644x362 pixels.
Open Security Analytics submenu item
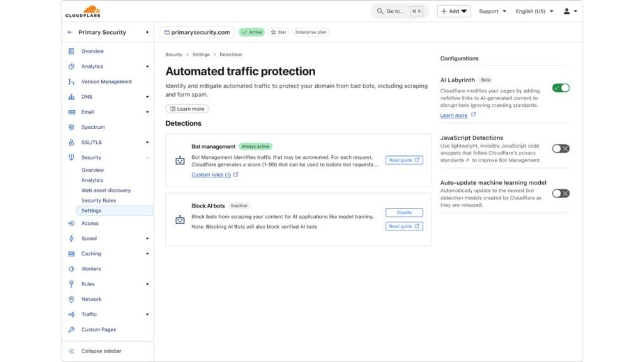92,180
